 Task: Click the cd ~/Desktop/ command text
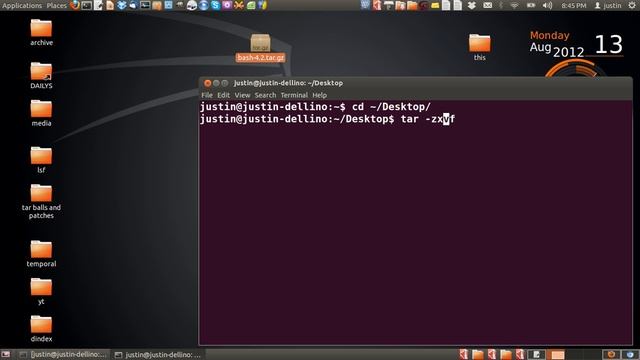click(391, 107)
